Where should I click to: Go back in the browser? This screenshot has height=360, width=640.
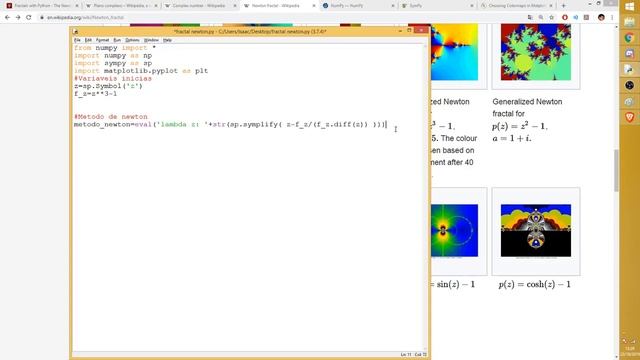tap(7, 18)
